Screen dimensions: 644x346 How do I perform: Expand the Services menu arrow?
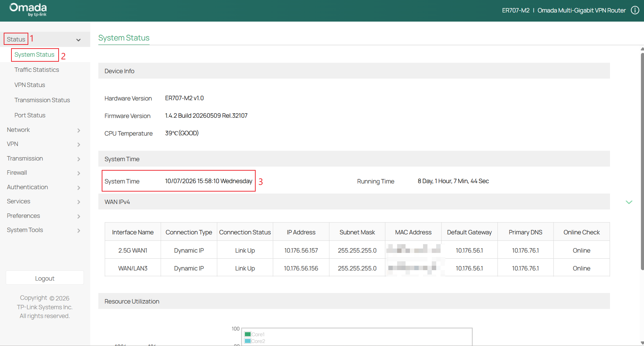coord(79,202)
